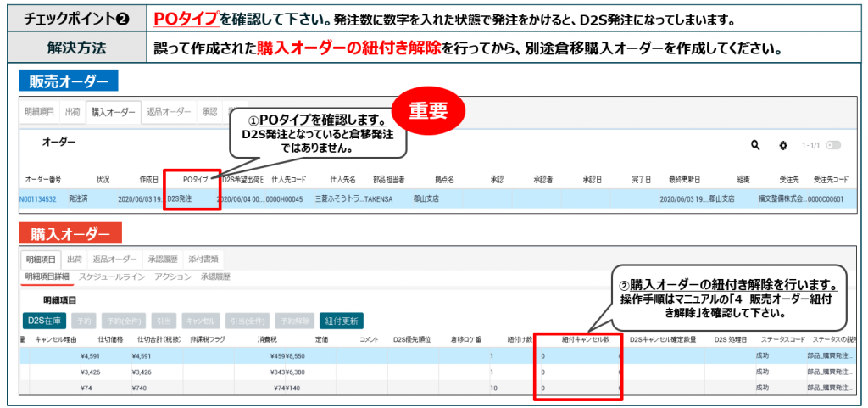Screen dimensions: 868x408
Task: Open the 添付書類 tab in purchase order
Action: pos(205,259)
